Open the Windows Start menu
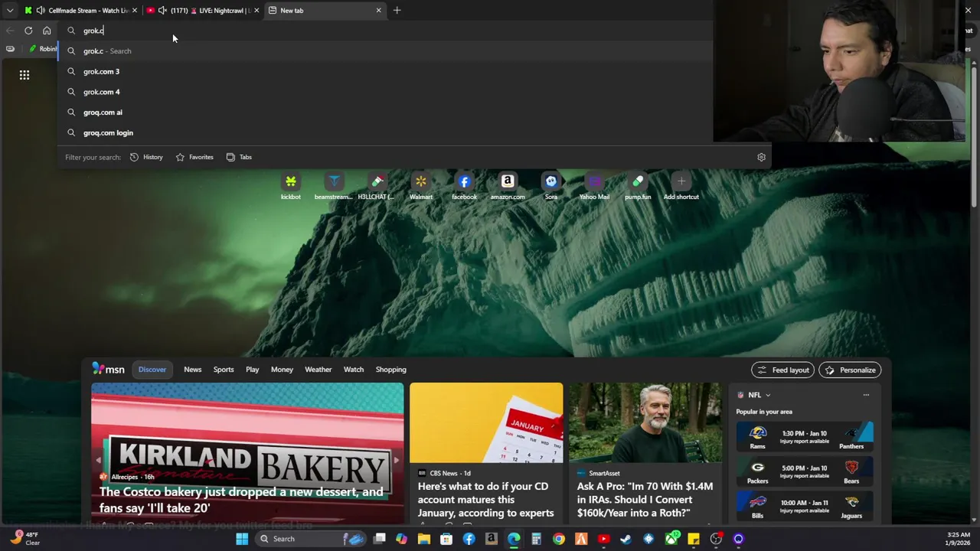This screenshot has width=980, height=551. (242, 539)
